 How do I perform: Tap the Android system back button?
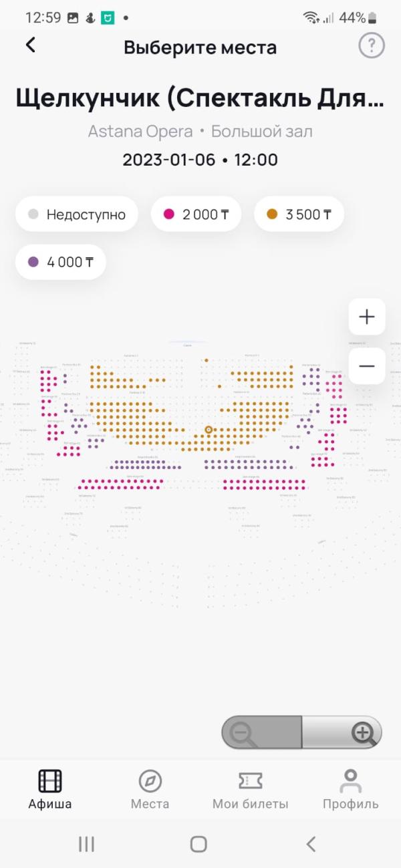tap(311, 844)
